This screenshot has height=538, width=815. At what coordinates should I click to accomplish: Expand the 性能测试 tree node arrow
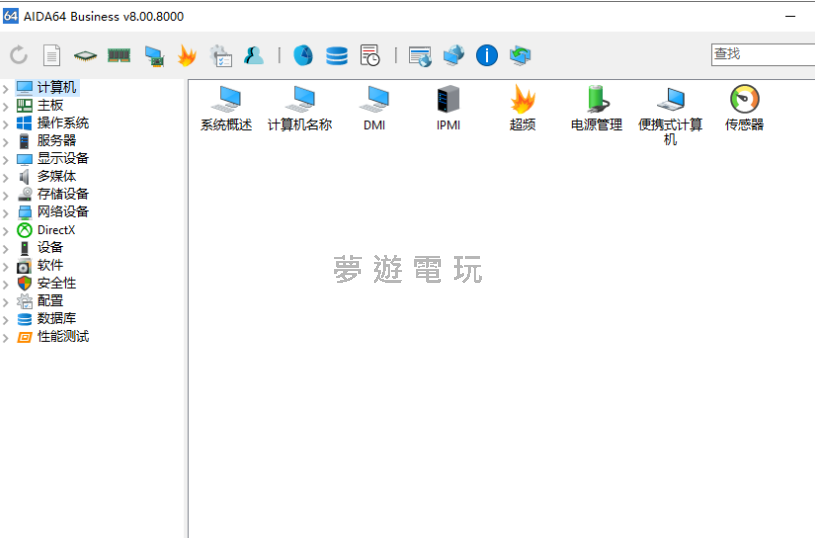click(x=6, y=338)
